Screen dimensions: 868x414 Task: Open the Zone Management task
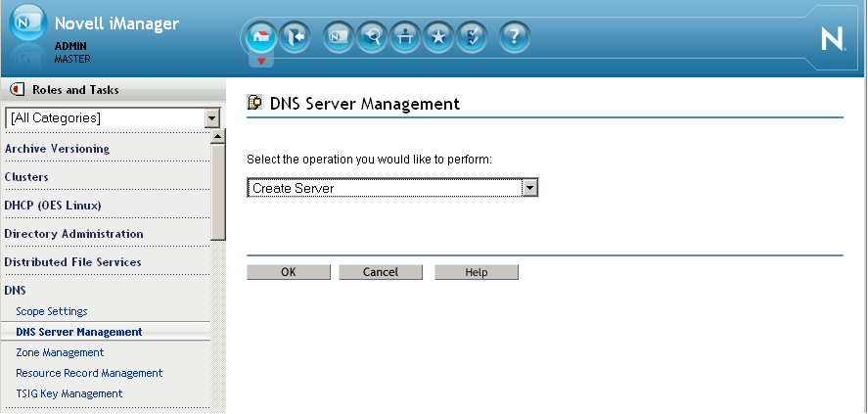point(60,352)
